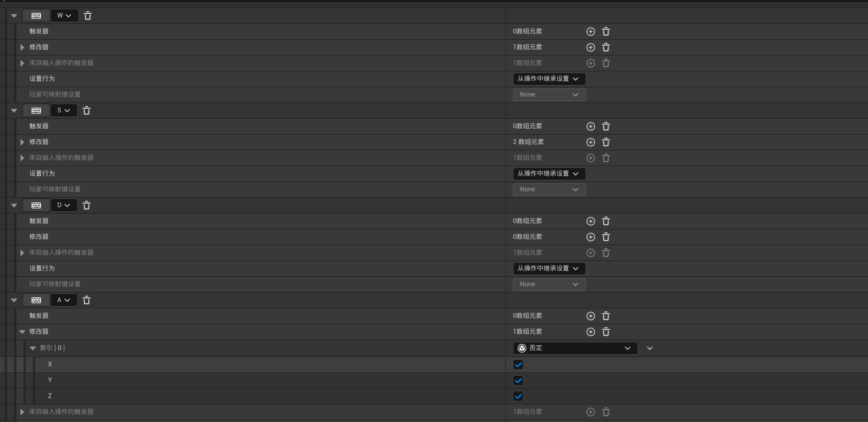Add a modifier to the D mapping
Screen dimensions: 868x422
[590, 237]
